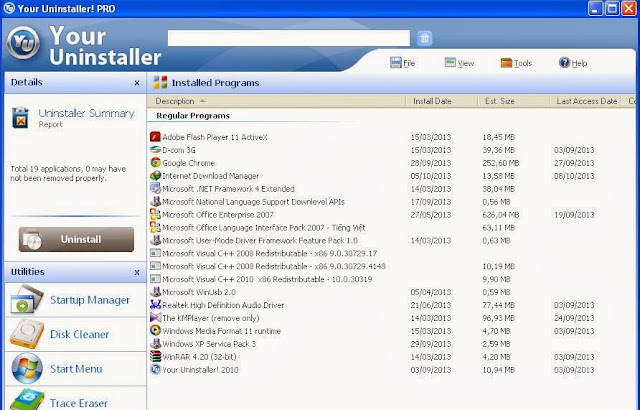Close the Your Uninstaller! PRO window
This screenshot has height=410, width=640.
pyautogui.click(x=629, y=8)
